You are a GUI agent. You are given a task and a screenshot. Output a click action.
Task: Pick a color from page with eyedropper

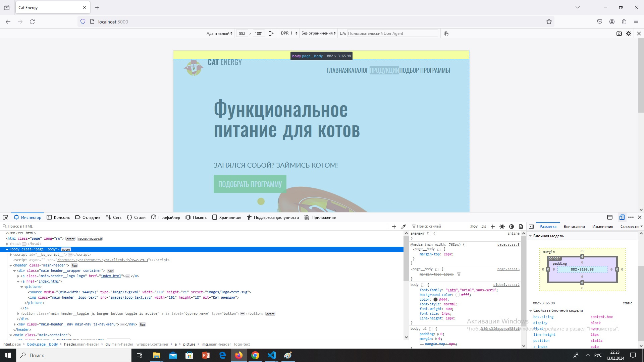click(x=404, y=226)
